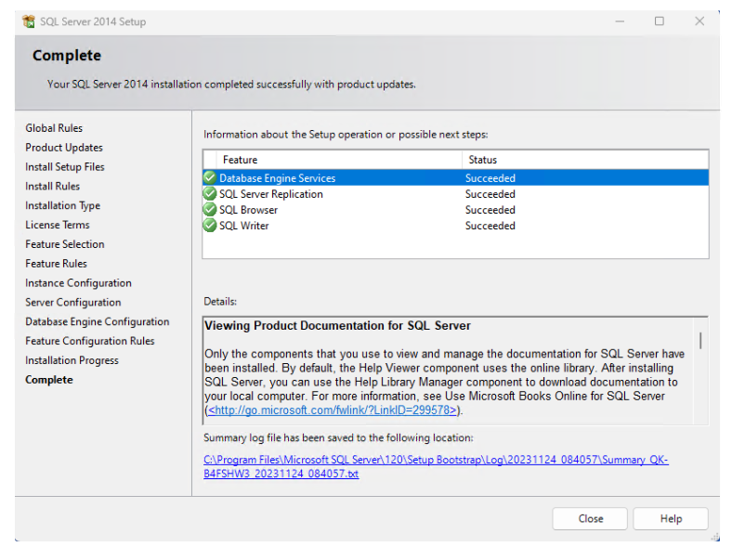The width and height of the screenshot is (745, 560).
Task: Maximize the SQL Server Setup window
Action: [659, 21]
